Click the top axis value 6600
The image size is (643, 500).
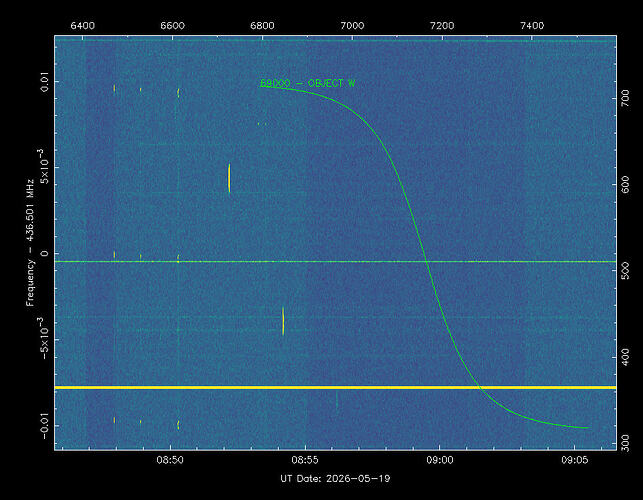[x=172, y=26]
